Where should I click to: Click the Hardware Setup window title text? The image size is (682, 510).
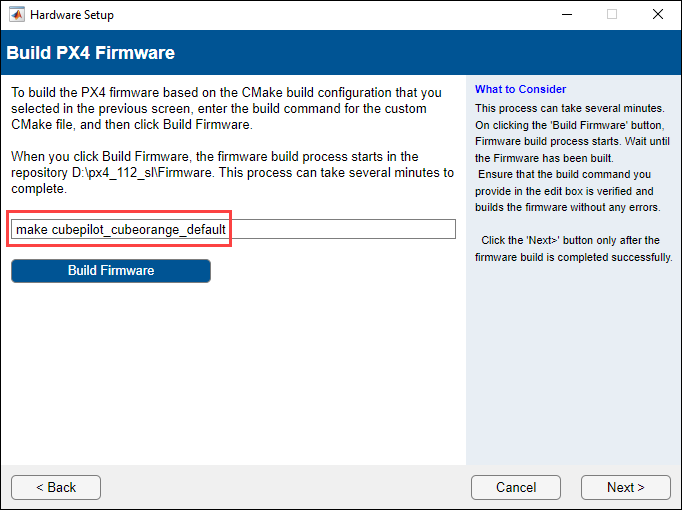[72, 15]
